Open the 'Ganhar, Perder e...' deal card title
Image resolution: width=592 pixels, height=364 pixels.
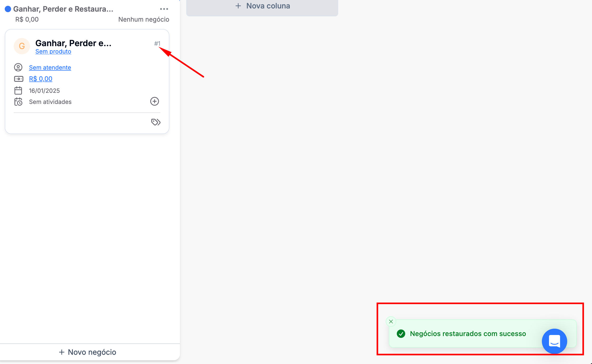point(73,43)
